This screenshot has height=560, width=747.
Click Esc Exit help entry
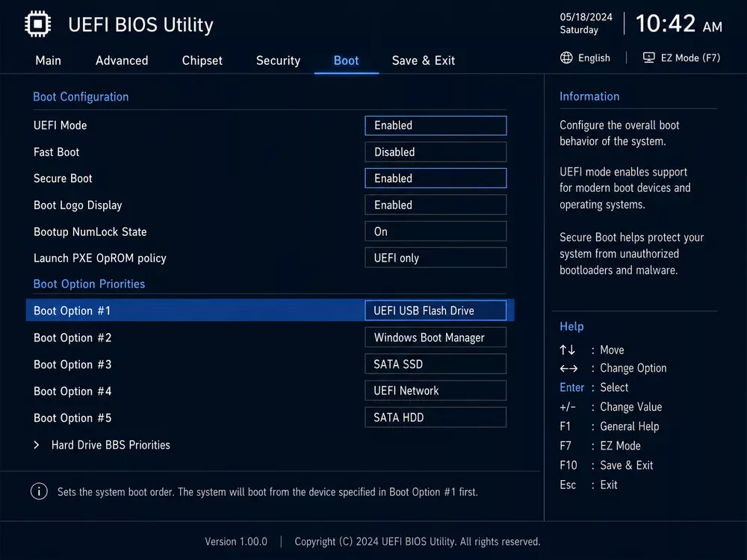(589, 485)
